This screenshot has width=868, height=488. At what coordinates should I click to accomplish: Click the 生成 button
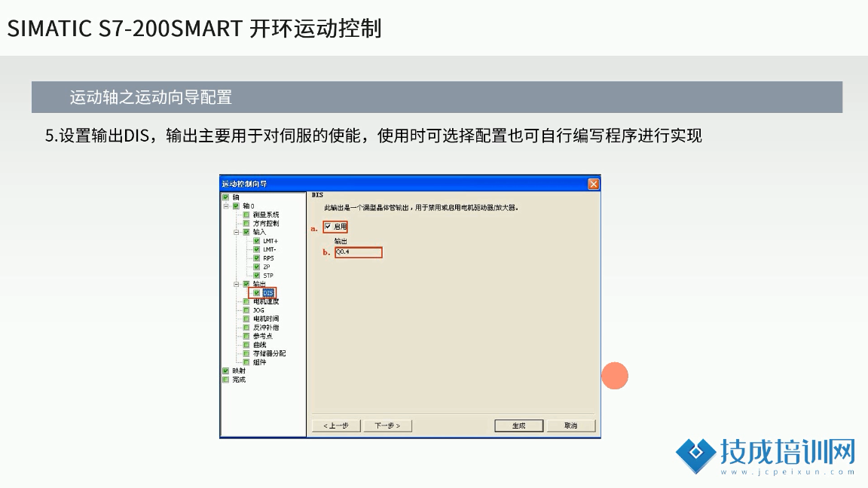(518, 425)
